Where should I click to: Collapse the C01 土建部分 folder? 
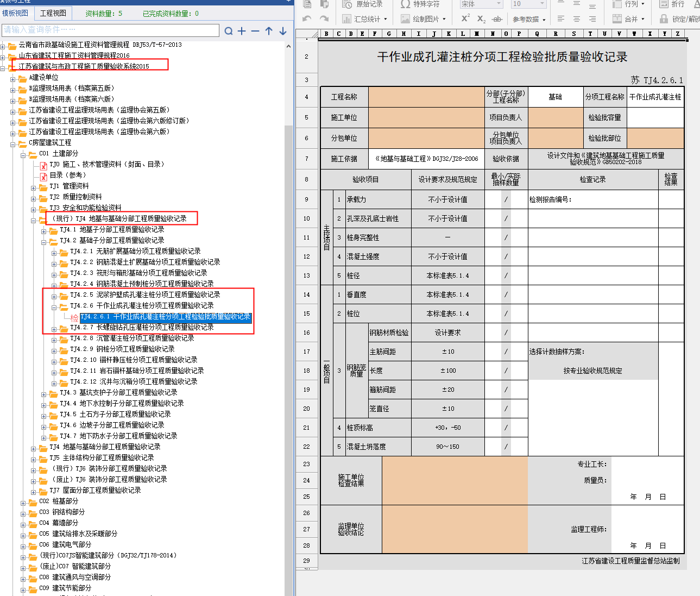pos(23,155)
